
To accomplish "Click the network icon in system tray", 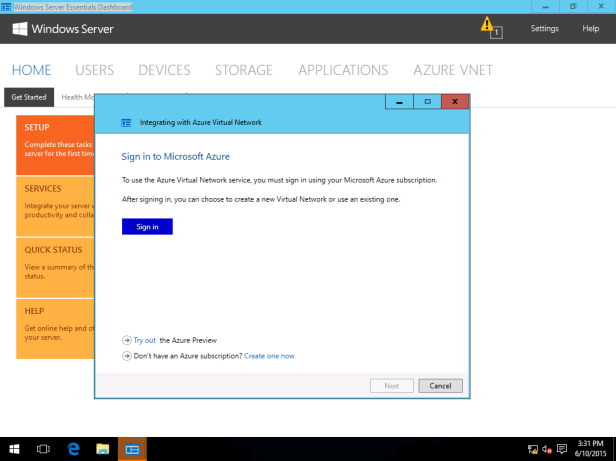I will click(533, 450).
